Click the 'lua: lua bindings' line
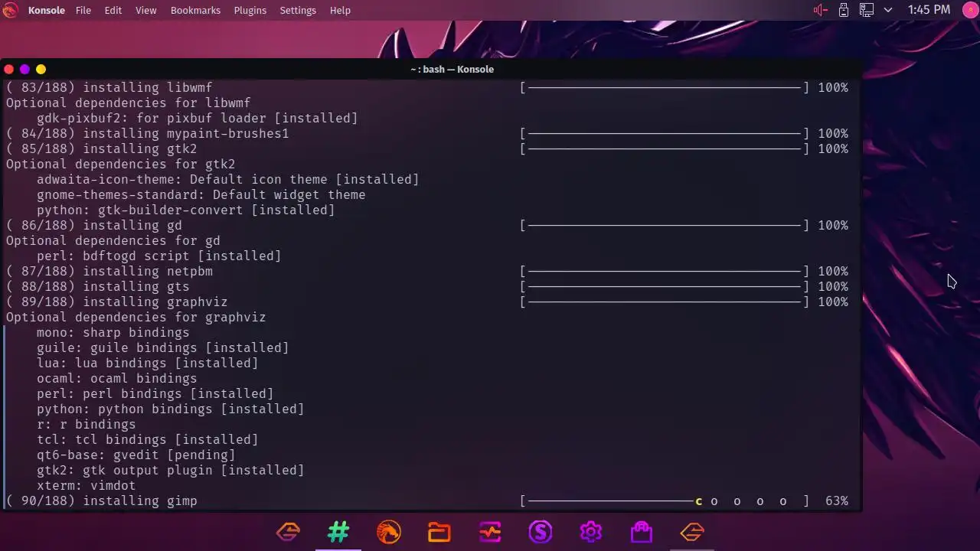This screenshot has height=551, width=980. coord(148,363)
